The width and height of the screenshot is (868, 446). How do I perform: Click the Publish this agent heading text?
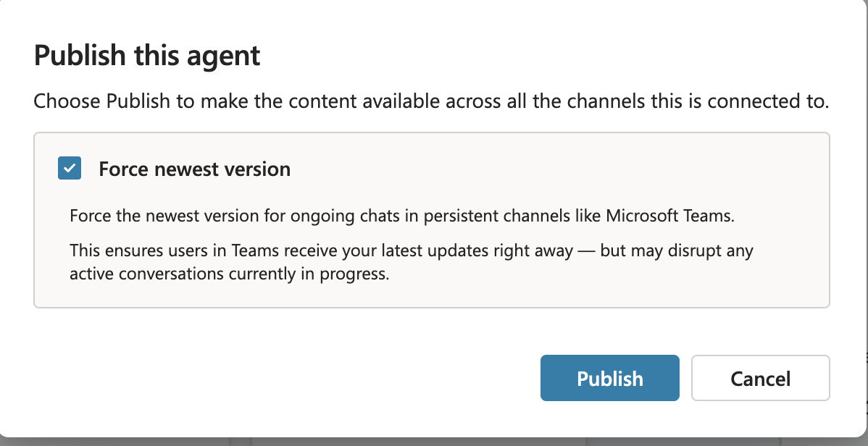coord(147,55)
